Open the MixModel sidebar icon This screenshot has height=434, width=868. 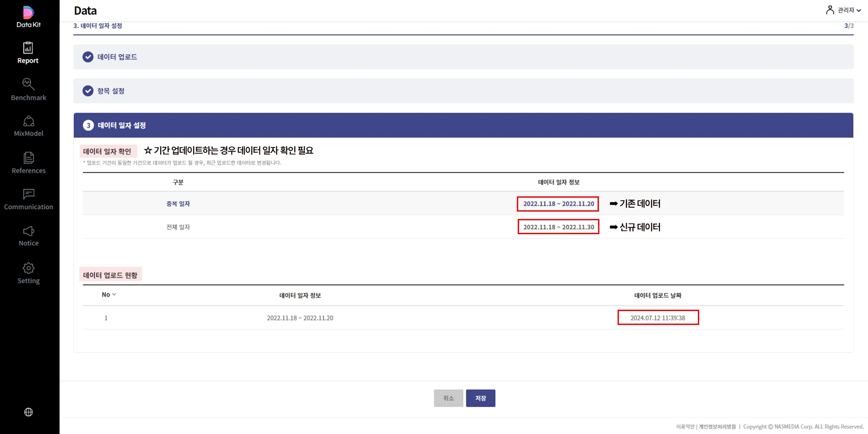point(29,121)
